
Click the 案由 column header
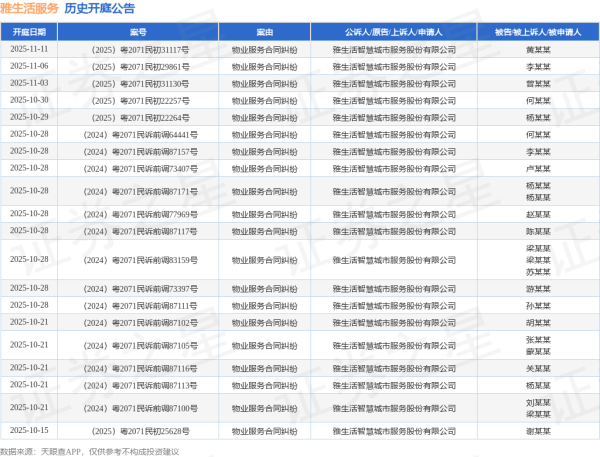[x=264, y=31]
